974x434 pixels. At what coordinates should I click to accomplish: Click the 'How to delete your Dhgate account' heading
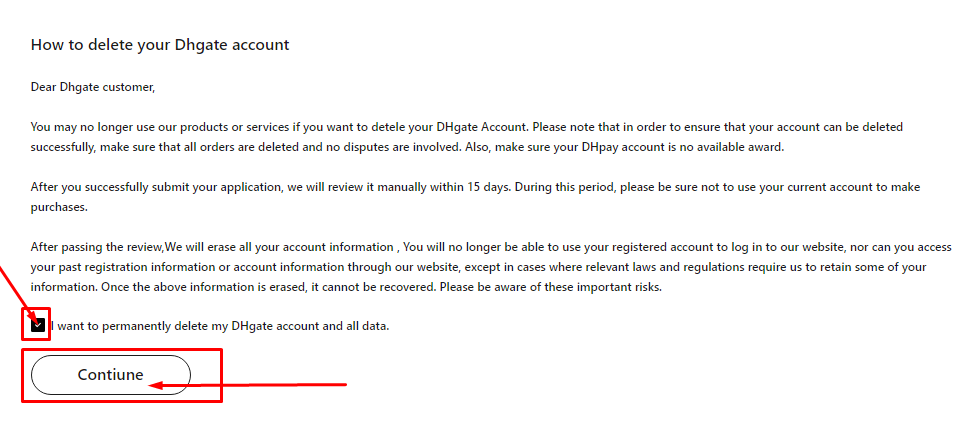pos(160,45)
